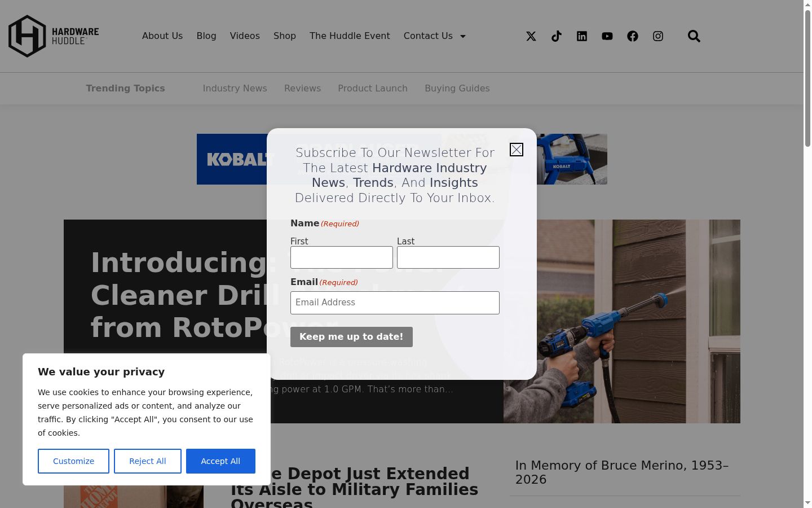The image size is (812, 508).
Task: Open the TikTok social icon
Action: pos(557,36)
